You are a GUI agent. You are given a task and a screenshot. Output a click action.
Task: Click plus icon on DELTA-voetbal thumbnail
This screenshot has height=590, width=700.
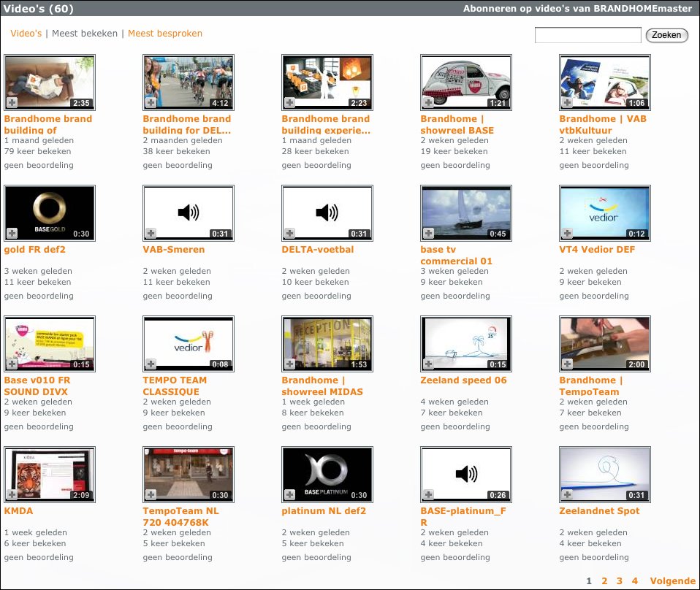click(290, 234)
